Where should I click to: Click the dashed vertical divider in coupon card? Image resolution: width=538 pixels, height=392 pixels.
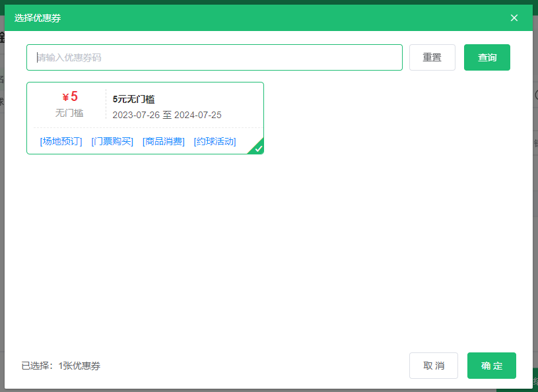click(x=106, y=104)
